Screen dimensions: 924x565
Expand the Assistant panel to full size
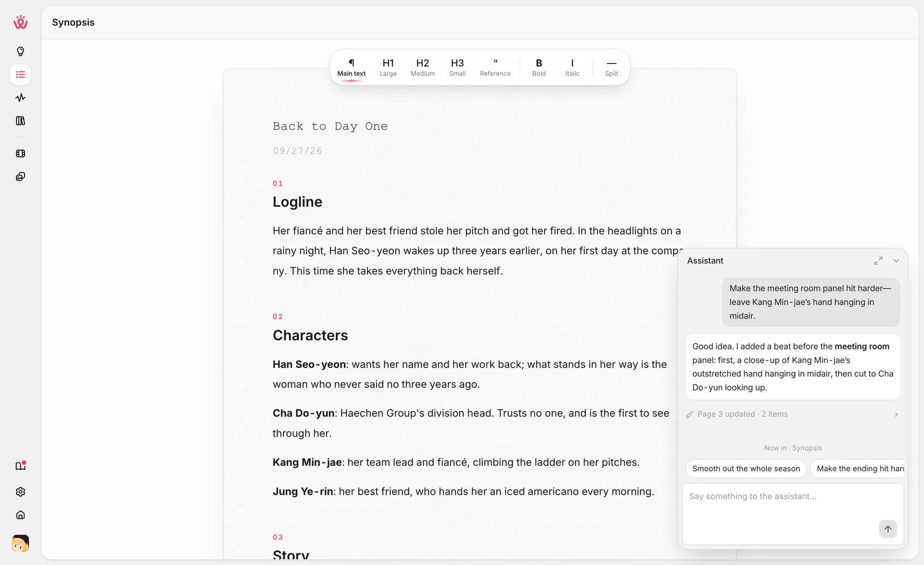878,261
